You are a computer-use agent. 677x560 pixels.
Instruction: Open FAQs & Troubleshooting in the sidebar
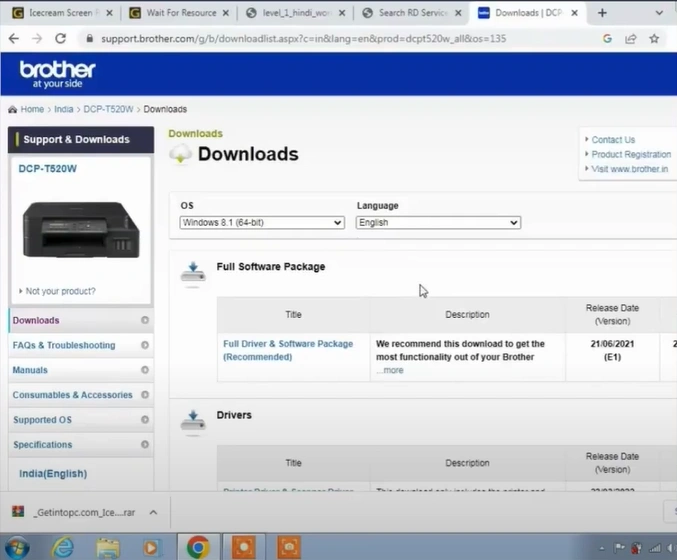point(64,345)
